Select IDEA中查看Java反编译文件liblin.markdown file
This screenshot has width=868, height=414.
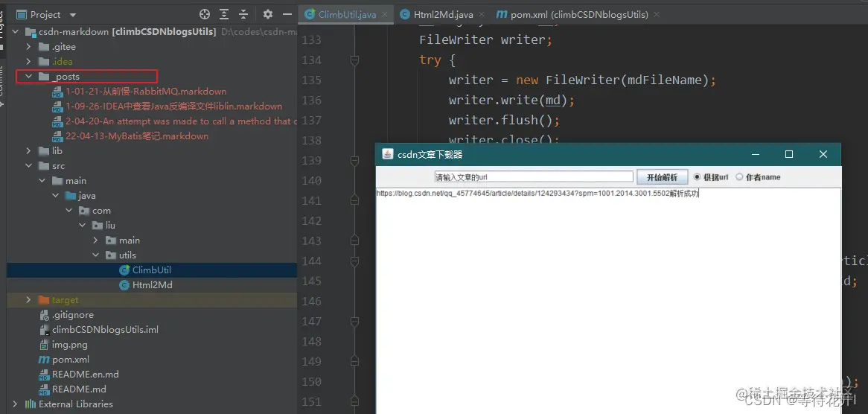tap(173, 106)
